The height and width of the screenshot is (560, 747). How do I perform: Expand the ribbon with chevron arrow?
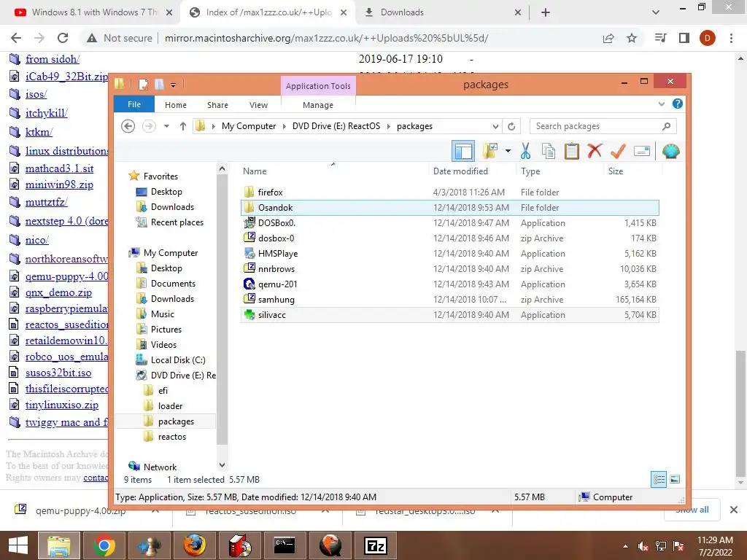pos(661,104)
